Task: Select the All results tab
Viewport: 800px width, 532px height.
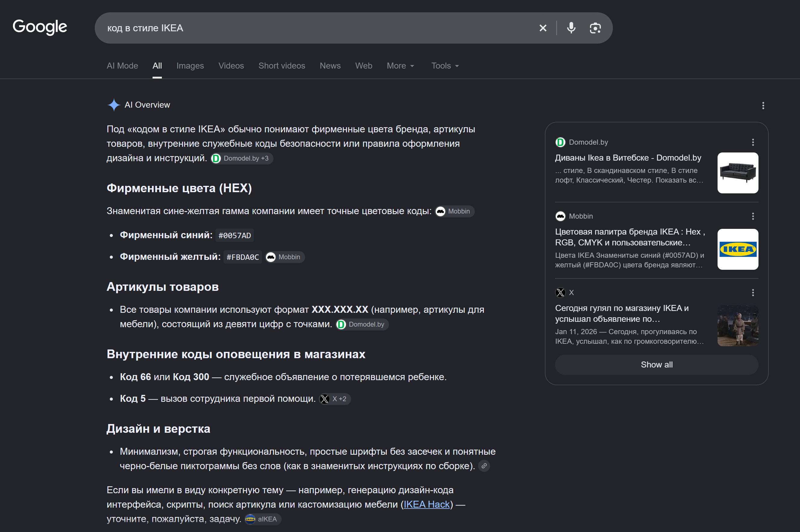Action: point(157,66)
